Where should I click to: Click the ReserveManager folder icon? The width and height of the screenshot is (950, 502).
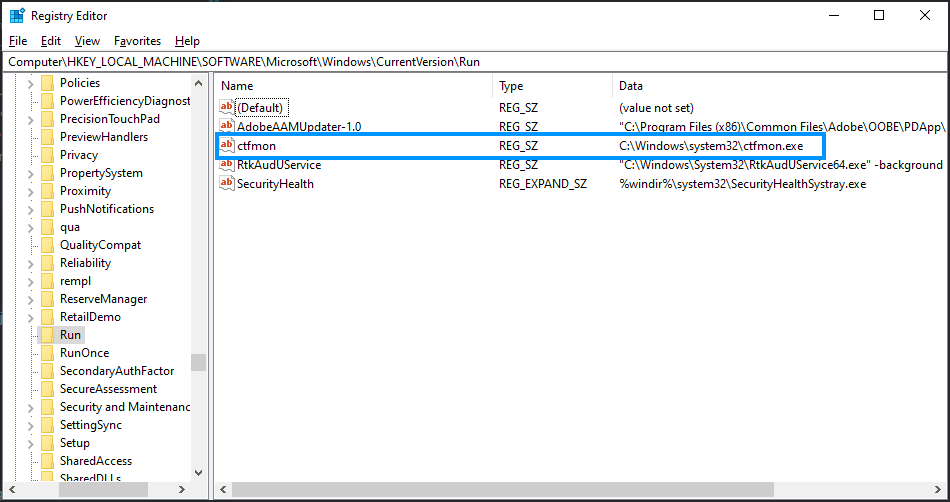[x=47, y=299]
